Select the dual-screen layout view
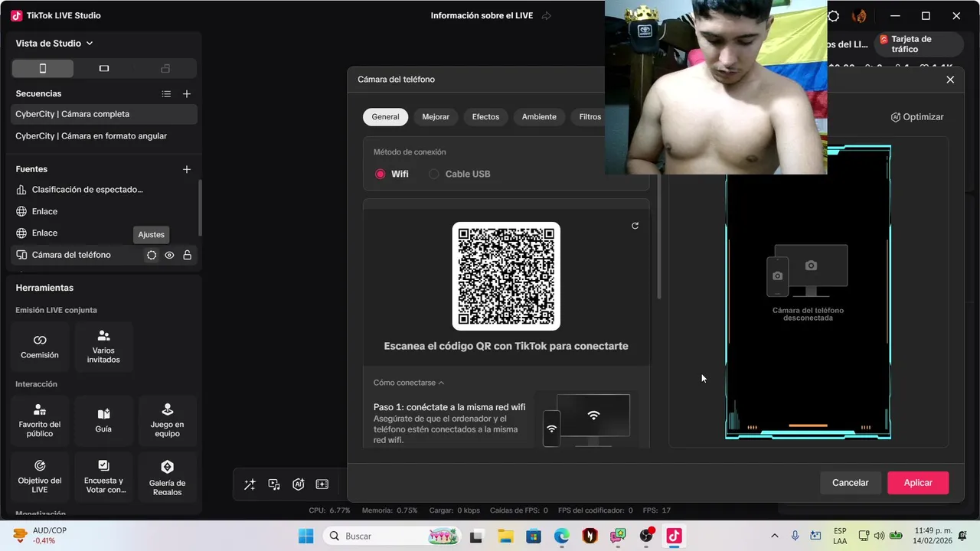The image size is (980, 551). 165,68
